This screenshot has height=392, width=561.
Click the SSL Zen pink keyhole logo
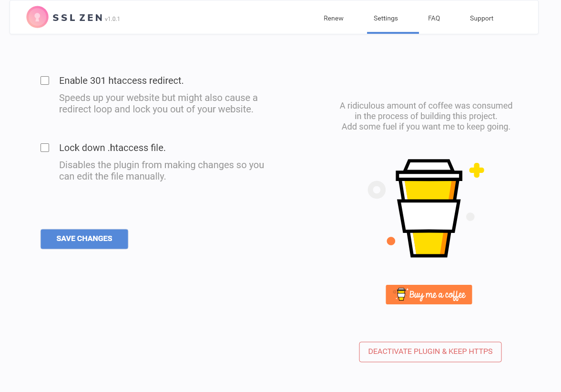(x=37, y=17)
